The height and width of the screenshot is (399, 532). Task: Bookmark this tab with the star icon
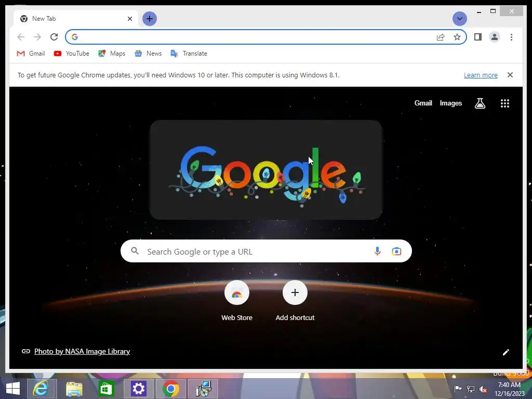457,37
